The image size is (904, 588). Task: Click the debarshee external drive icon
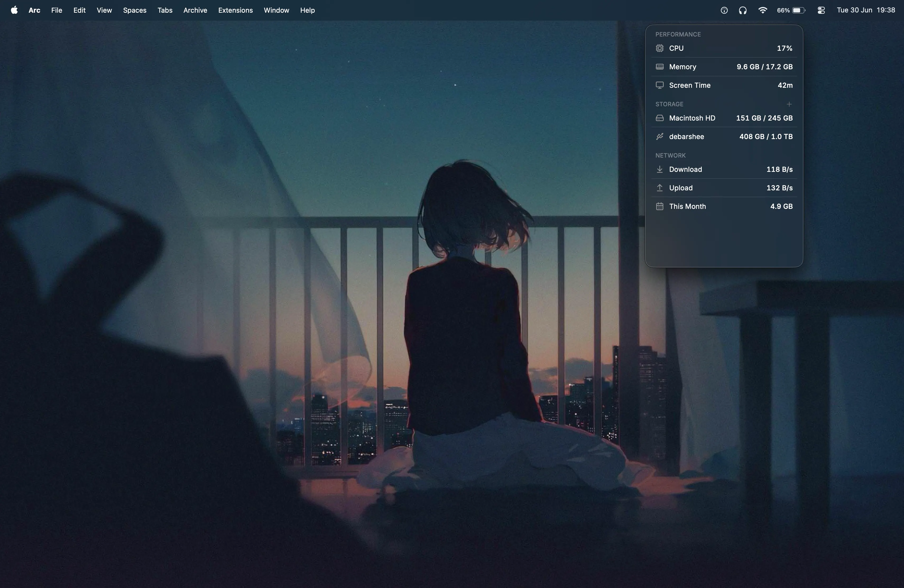[x=659, y=136]
